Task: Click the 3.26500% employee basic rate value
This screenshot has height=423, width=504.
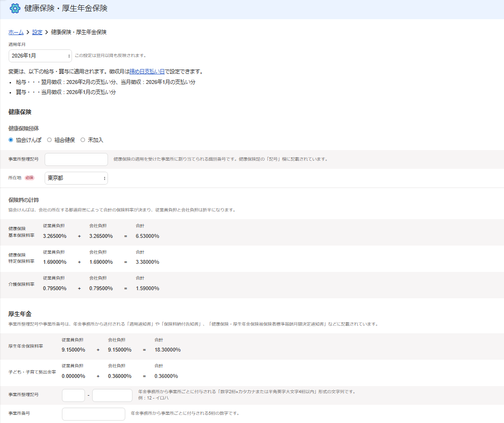Action: 55,236
